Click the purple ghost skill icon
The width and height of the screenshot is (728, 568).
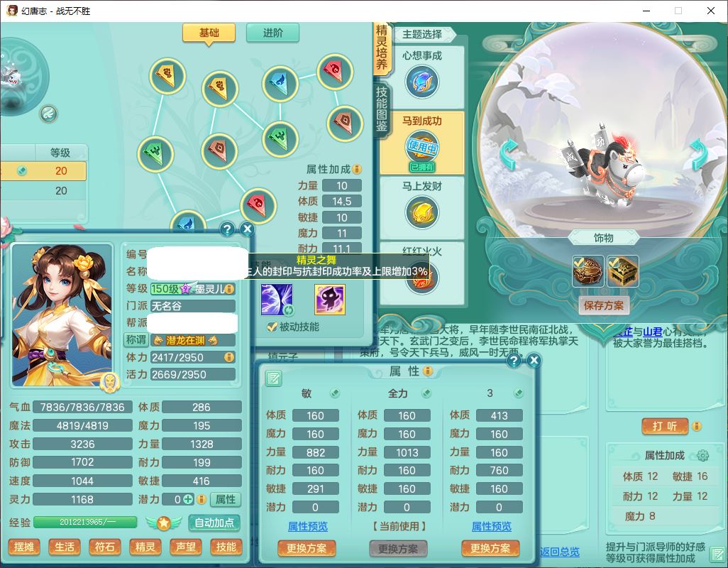[x=330, y=300]
